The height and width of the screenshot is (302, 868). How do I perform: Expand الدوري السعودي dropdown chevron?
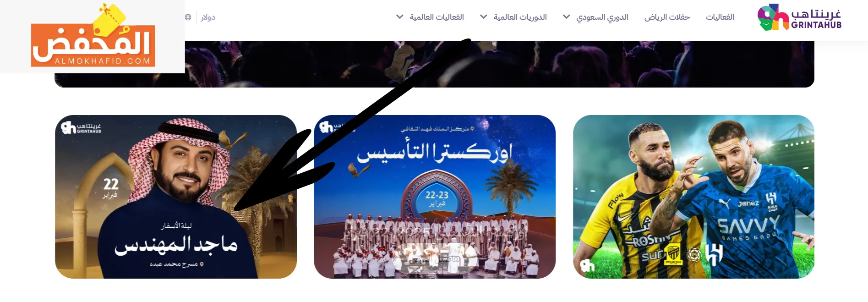point(567,17)
